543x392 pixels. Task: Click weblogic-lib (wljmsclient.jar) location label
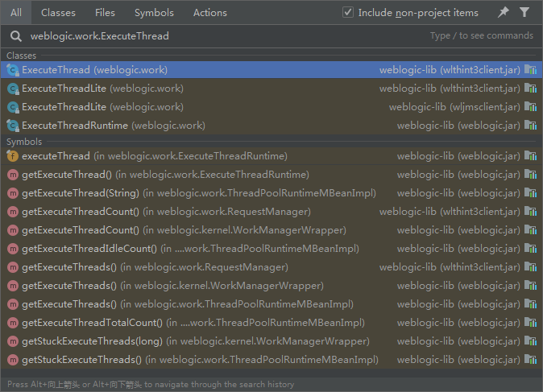pyautogui.click(x=454, y=107)
